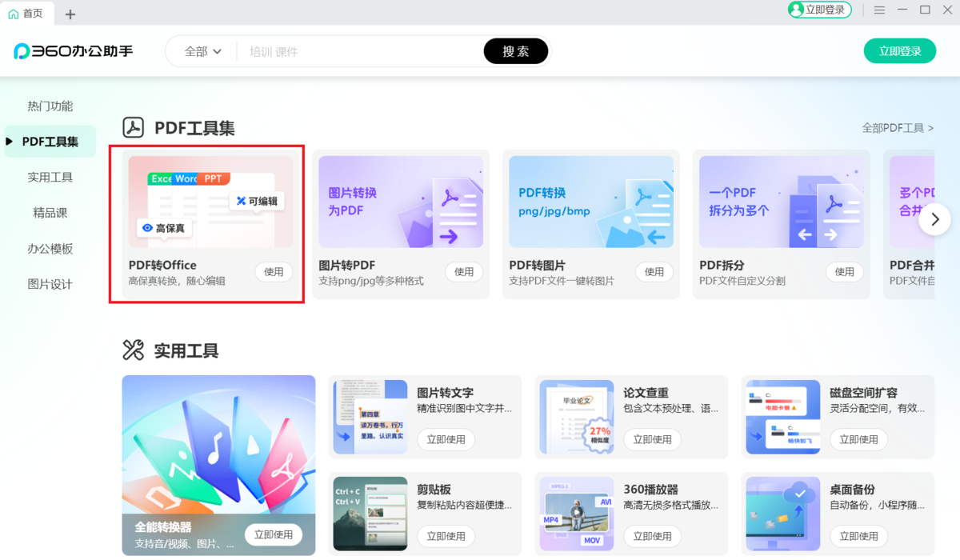The image size is (960, 560).
Task: Switch to the 首页 tab
Action: (26, 13)
